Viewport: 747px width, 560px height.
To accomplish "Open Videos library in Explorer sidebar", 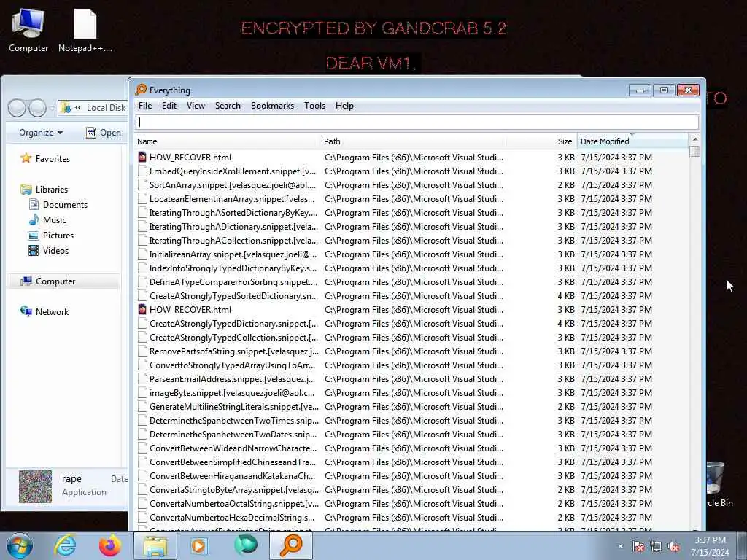I will click(49, 251).
